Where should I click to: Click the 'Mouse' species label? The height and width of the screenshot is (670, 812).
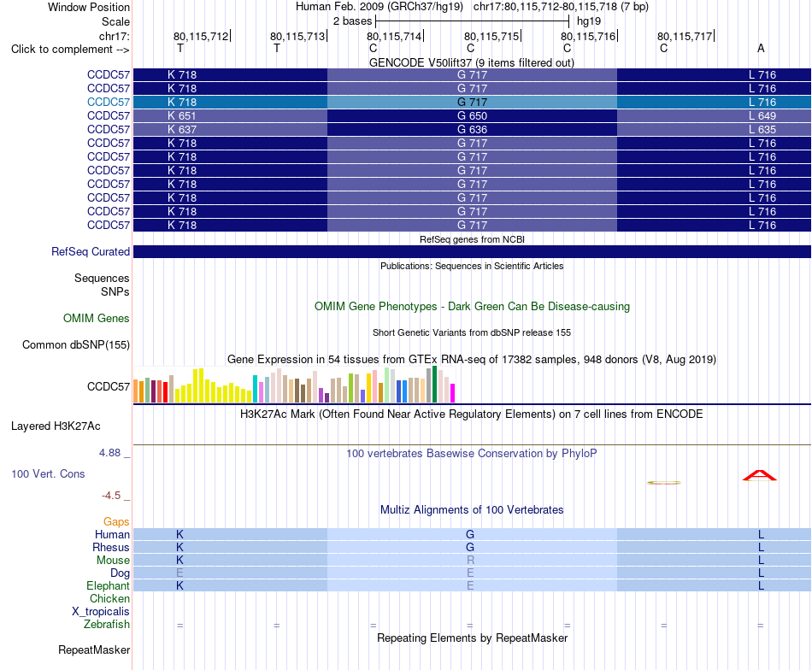click(x=113, y=561)
